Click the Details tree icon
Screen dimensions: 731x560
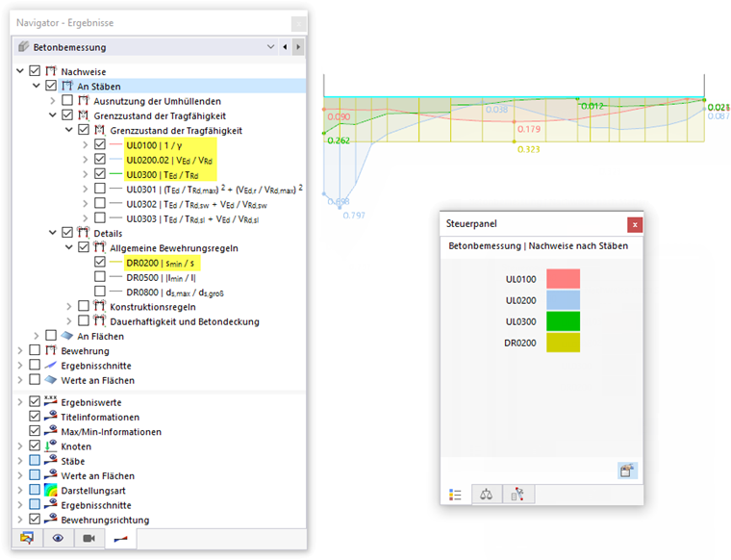tap(83, 233)
